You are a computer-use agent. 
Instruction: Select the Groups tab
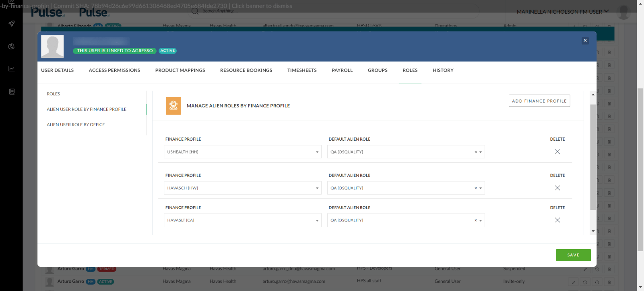pyautogui.click(x=378, y=70)
